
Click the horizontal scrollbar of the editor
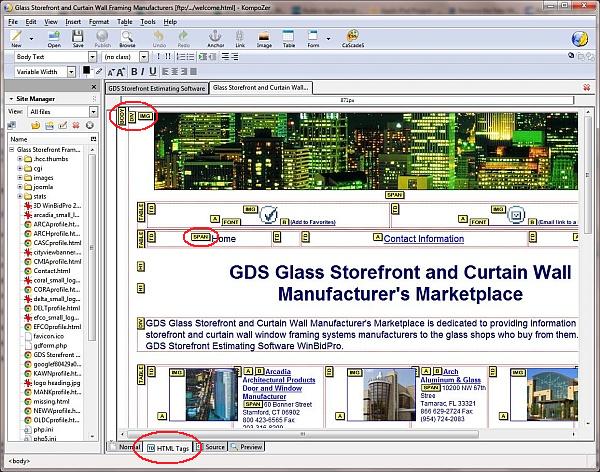click(302, 434)
